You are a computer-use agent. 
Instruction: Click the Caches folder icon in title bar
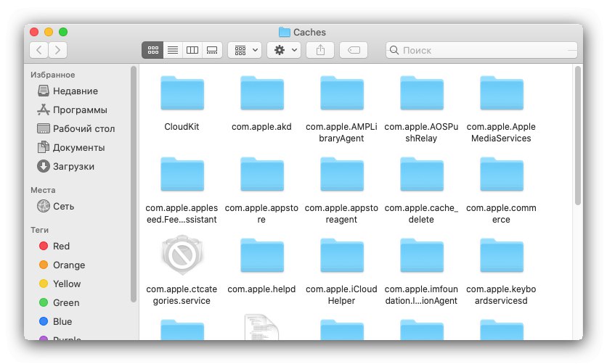[x=285, y=33]
